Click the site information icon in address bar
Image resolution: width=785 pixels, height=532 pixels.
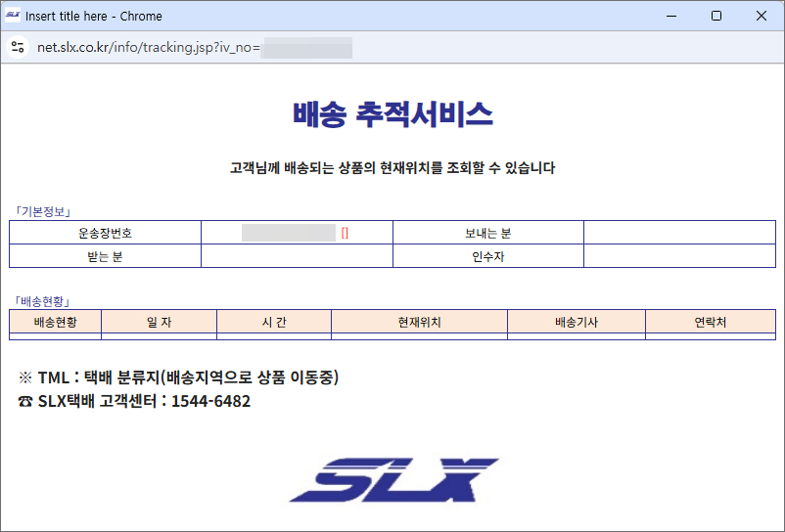(17, 48)
